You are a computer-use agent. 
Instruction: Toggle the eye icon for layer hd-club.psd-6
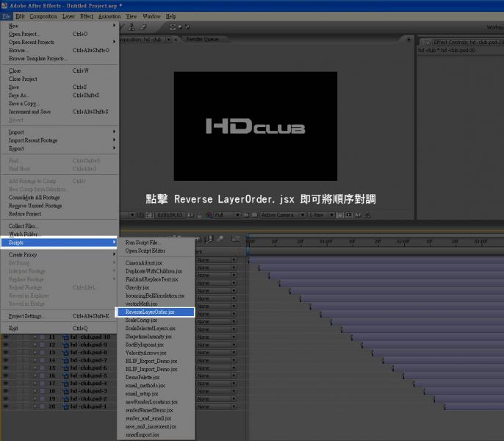tap(6, 367)
